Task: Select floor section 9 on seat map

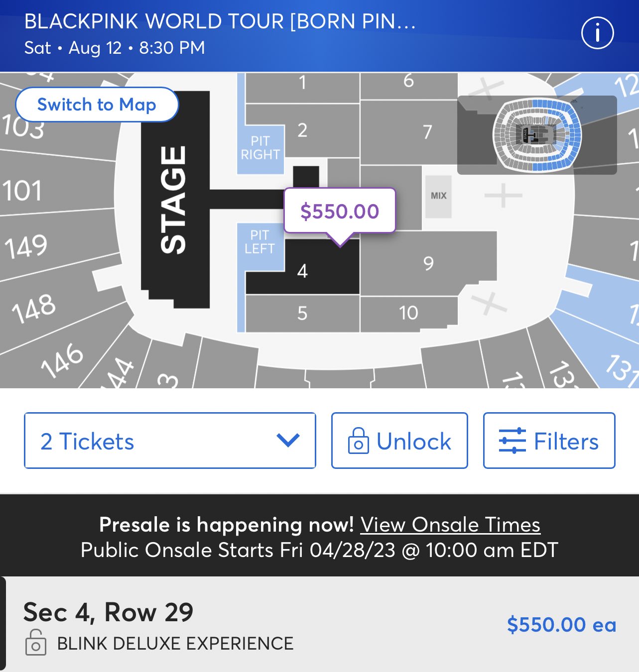Action: click(428, 263)
